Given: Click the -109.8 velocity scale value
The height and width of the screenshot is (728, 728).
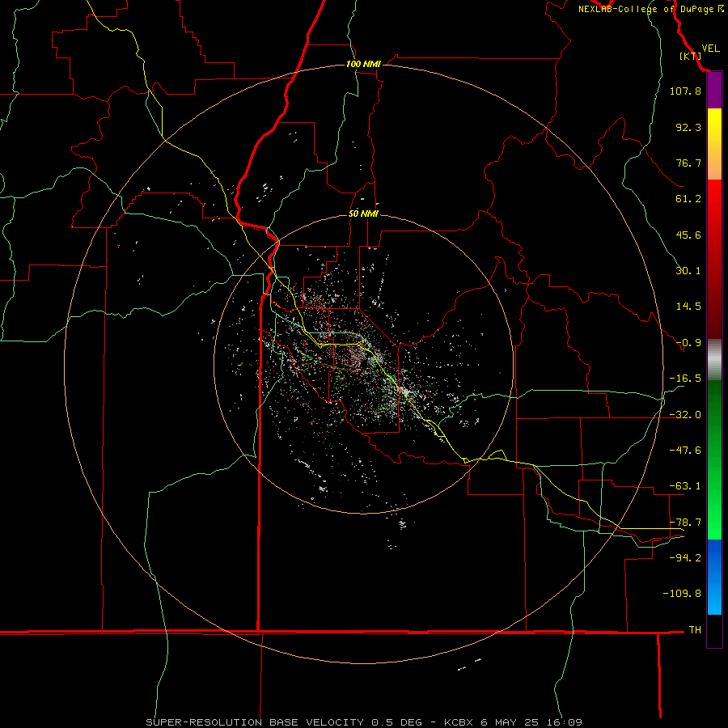Looking at the screenshot, I should click(682, 594).
